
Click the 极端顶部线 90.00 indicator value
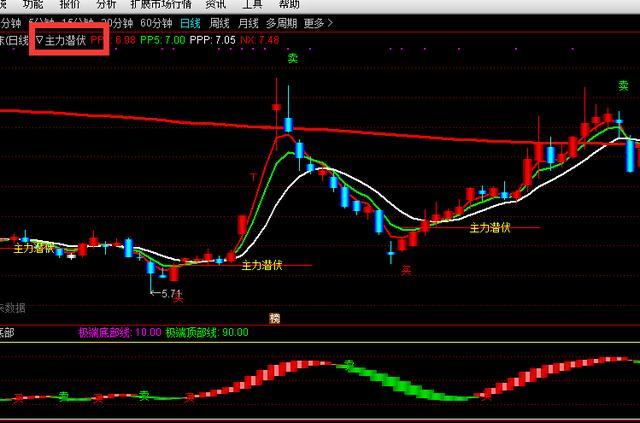pyautogui.click(x=207, y=332)
